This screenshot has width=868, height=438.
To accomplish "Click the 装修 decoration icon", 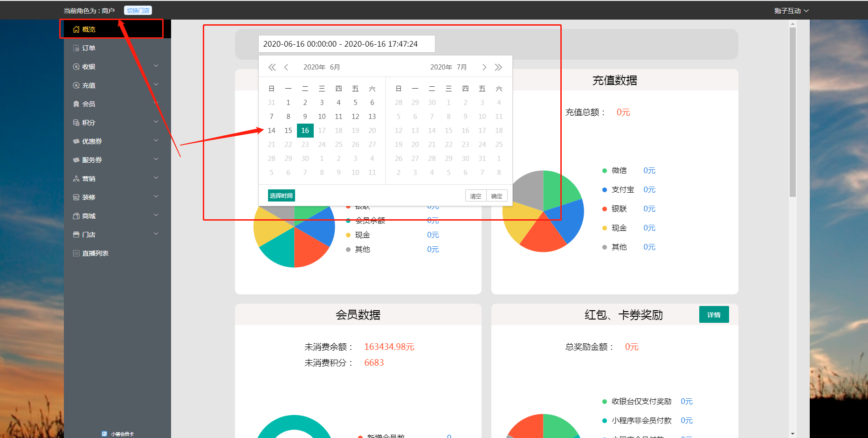I will (x=76, y=197).
